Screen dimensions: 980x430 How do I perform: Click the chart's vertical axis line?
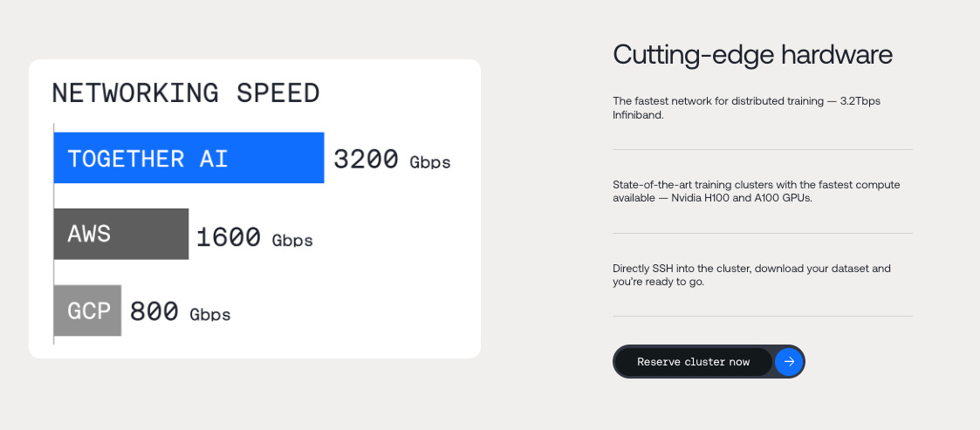coord(54,234)
